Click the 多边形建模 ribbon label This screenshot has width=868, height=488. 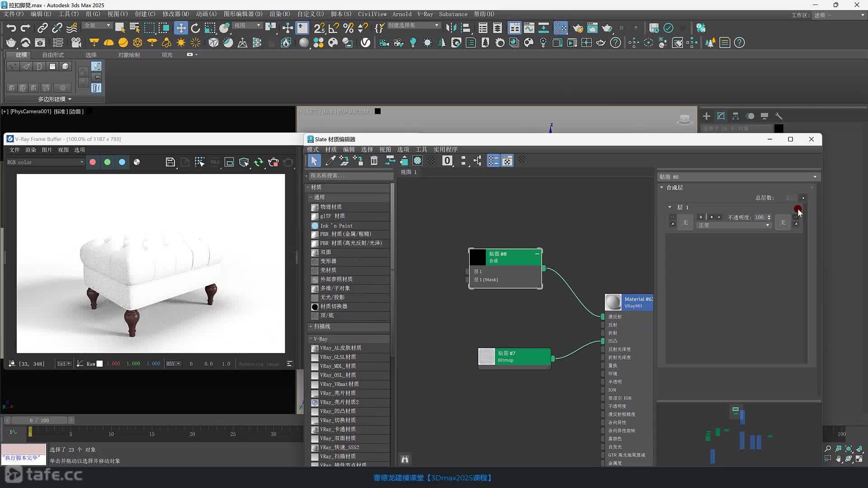click(54, 99)
